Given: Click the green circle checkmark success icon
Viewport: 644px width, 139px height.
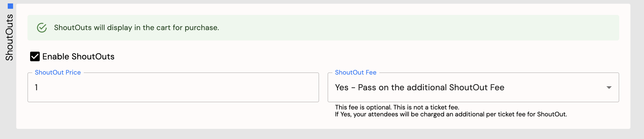Looking at the screenshot, I should pyautogui.click(x=42, y=28).
